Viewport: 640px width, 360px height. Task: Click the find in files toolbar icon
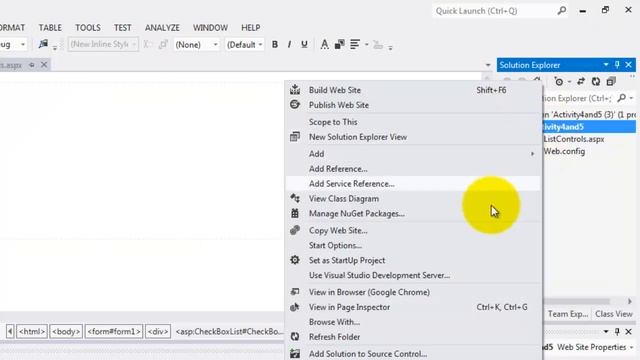43,44
